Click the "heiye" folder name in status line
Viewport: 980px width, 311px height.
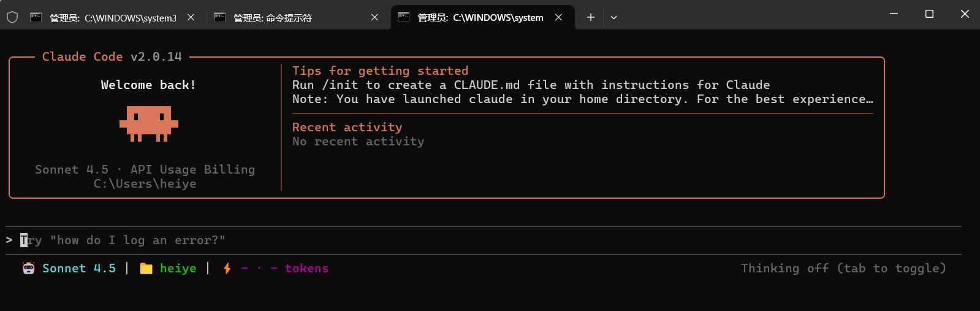[x=178, y=268]
